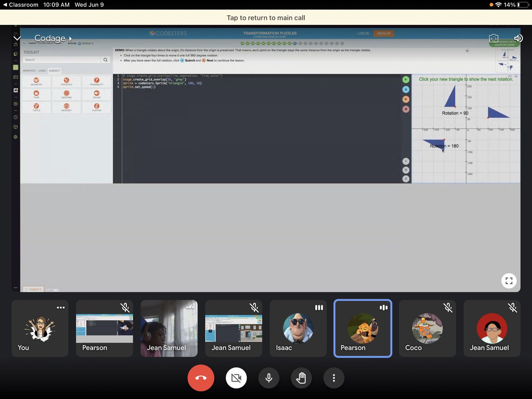Click the red Stop button beside the editor

[x=406, y=109]
